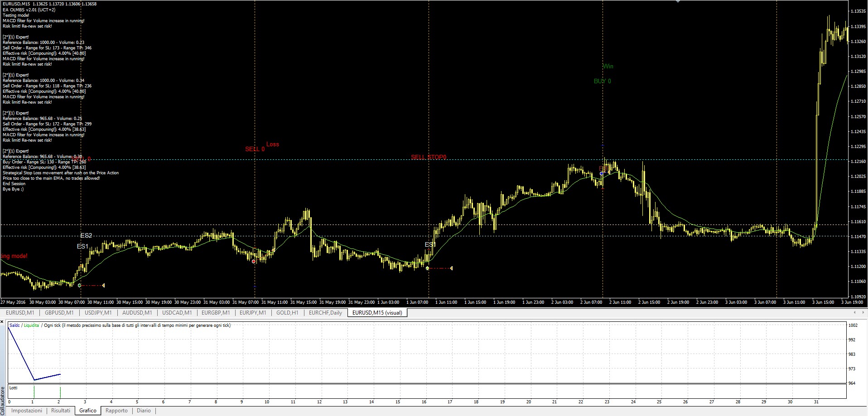Image resolution: width=868 pixels, height=416 pixels.
Task: Click the 964 balance axis value
Action: [x=852, y=383]
